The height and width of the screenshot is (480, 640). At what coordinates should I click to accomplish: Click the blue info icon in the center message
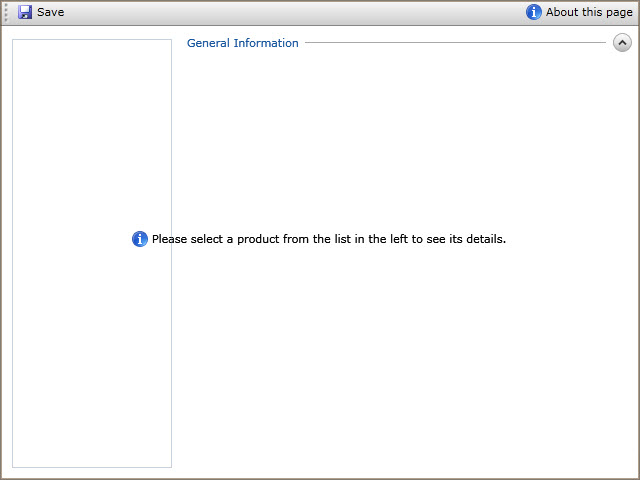[x=140, y=239]
